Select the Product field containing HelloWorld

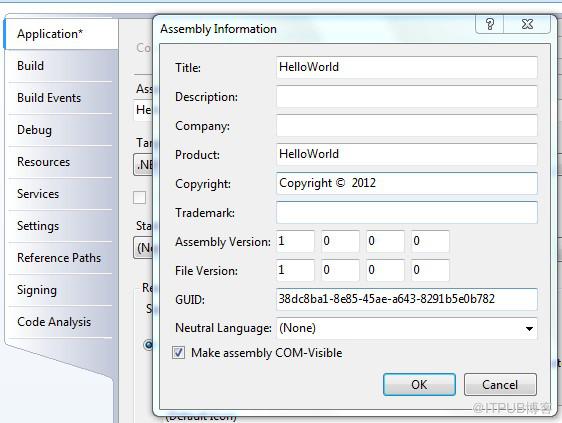[x=407, y=155]
